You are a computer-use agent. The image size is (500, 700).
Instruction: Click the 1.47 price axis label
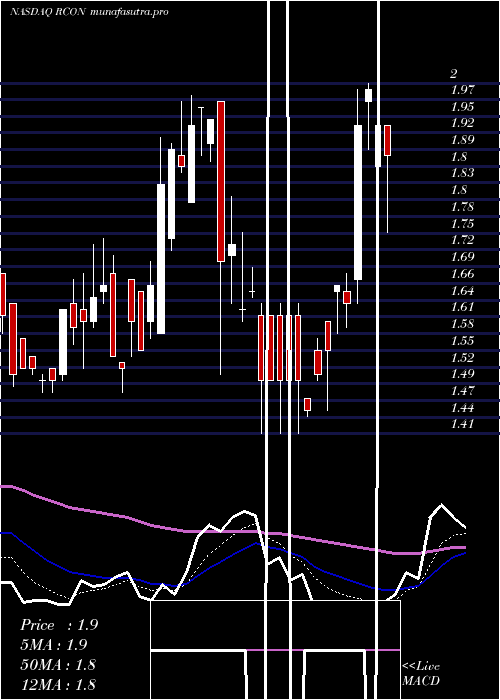462,391
